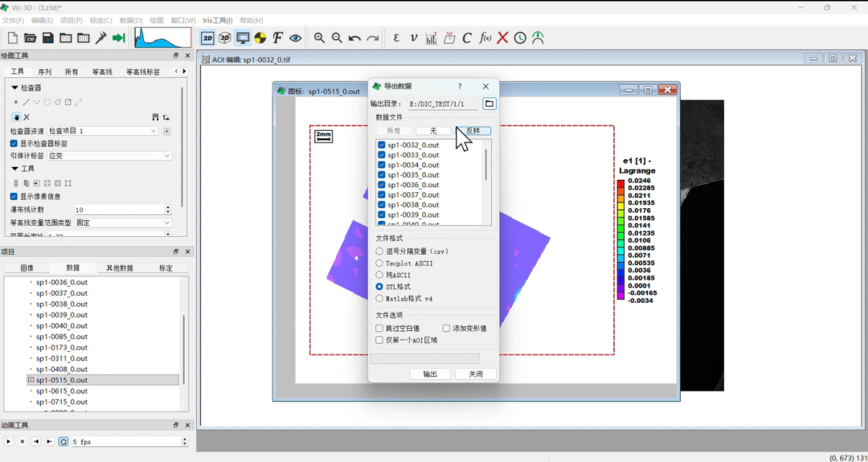Enable the 跳过空白值 checkbox
The image size is (868, 462).
380,329
